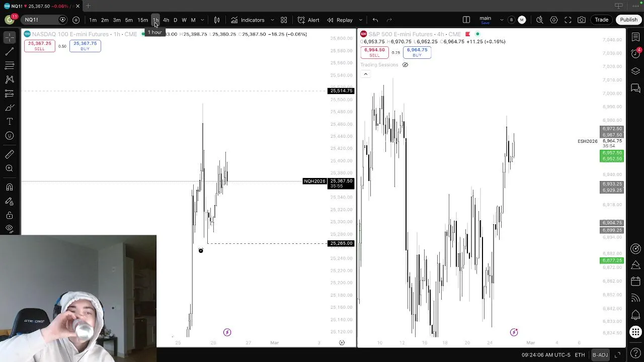Open the user profile avatar menu
The height and width of the screenshot is (362, 644).
(x=9, y=20)
